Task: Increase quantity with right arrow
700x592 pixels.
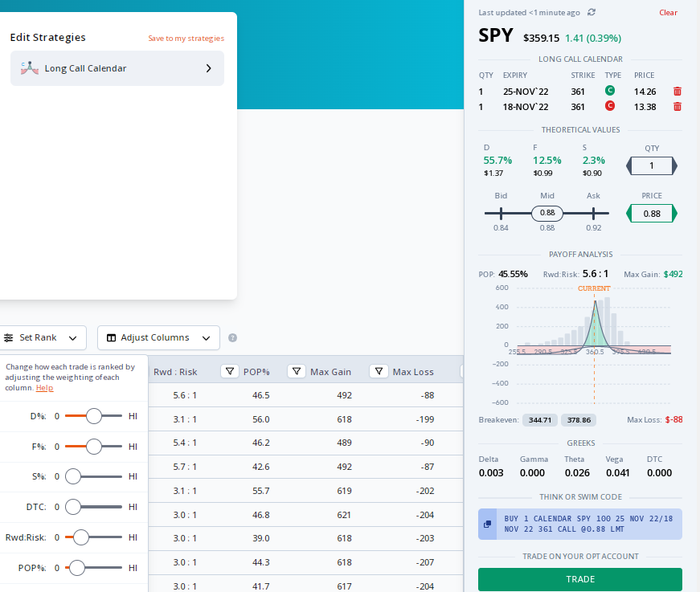Action: (674, 166)
